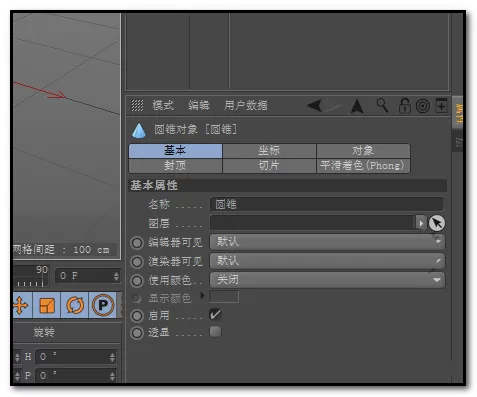Open the 渲染器可见 dropdown
The width and height of the screenshot is (477, 397).
327,261
